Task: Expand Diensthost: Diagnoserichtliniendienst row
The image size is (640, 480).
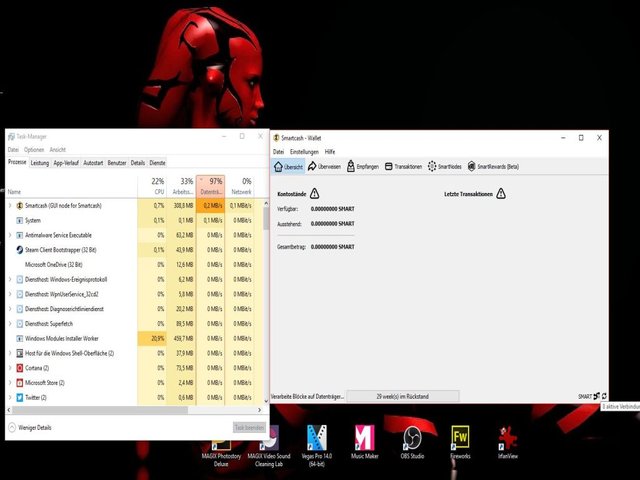Action: [10, 309]
